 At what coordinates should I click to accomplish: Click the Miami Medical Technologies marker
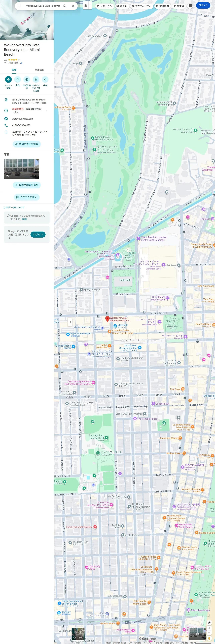(174, 103)
